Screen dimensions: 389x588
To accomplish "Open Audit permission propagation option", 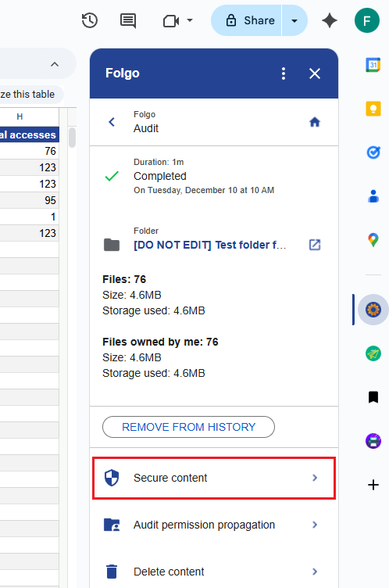I will (214, 525).
